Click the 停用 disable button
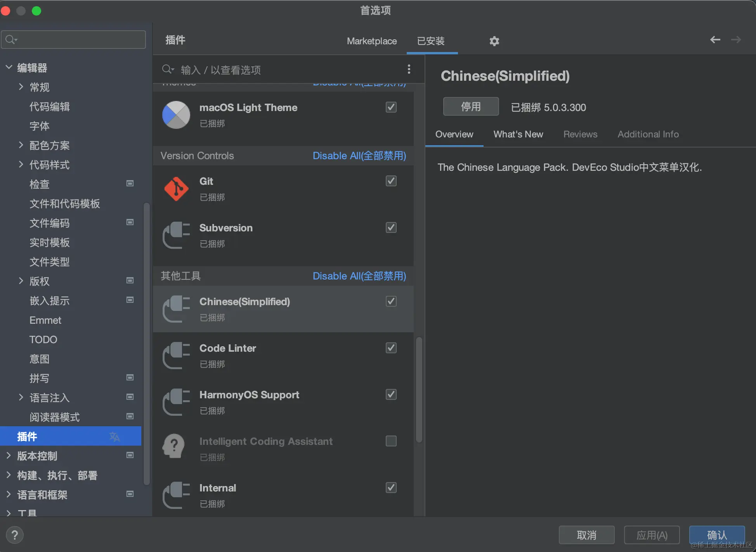Viewport: 756px width, 552px height. click(x=470, y=107)
